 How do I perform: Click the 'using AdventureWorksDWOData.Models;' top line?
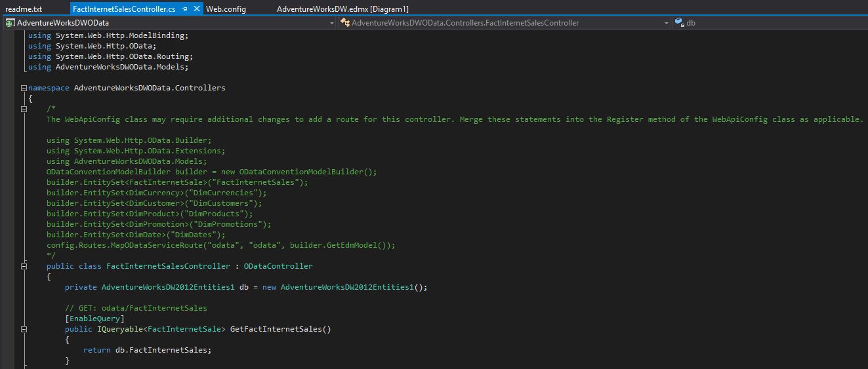(x=108, y=67)
